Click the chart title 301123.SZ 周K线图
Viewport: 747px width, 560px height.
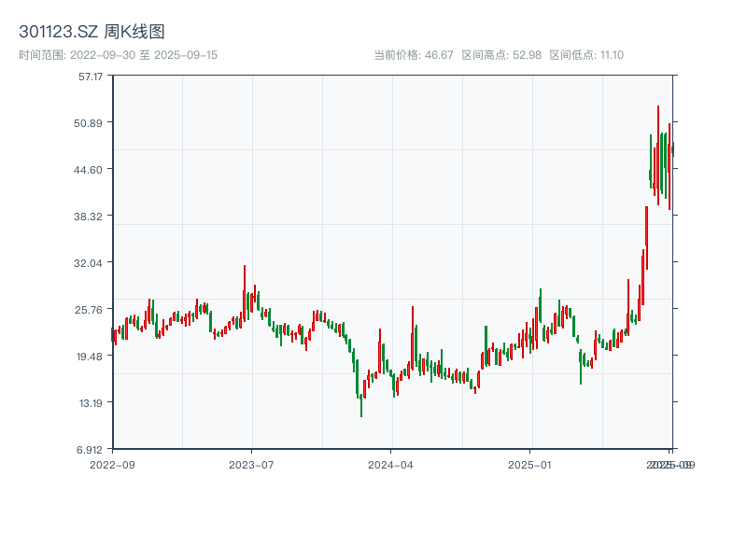click(x=92, y=32)
